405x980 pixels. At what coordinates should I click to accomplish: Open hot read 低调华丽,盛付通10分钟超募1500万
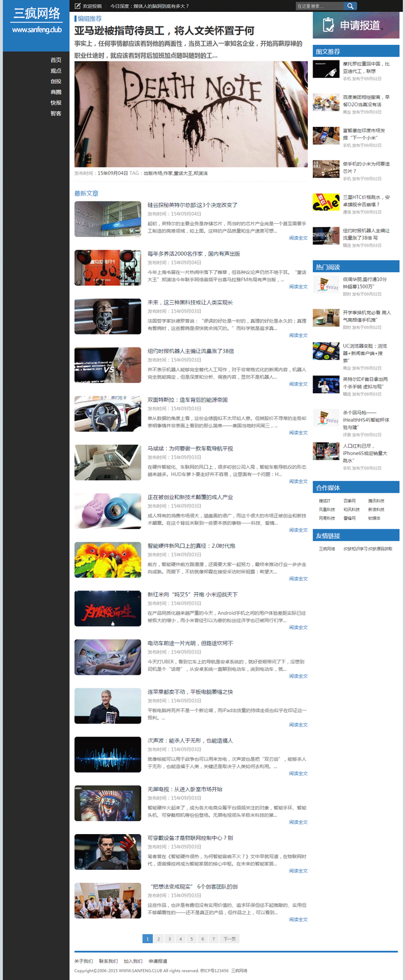[x=365, y=283]
